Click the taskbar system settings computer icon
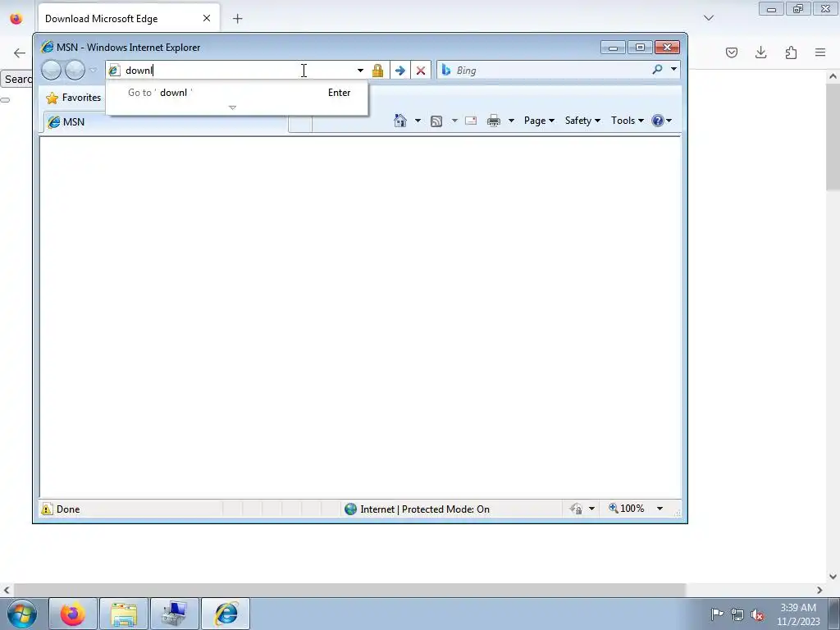This screenshot has height=630, width=840. pos(175,614)
